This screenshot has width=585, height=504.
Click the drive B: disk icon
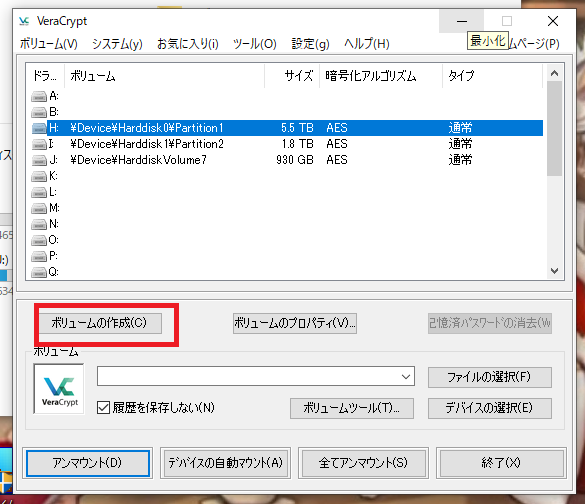click(39, 112)
